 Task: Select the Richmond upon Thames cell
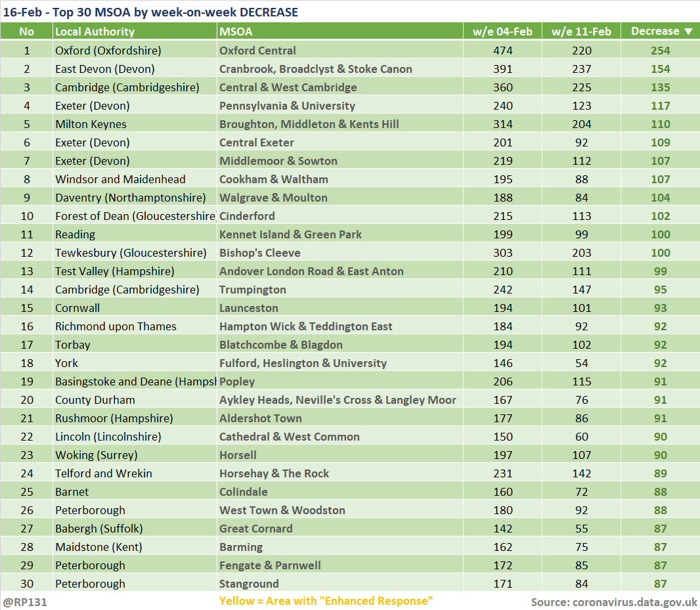tap(116, 326)
